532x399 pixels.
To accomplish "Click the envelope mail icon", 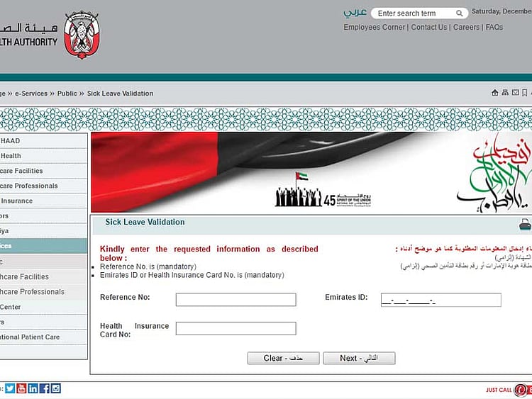I will pos(515,93).
